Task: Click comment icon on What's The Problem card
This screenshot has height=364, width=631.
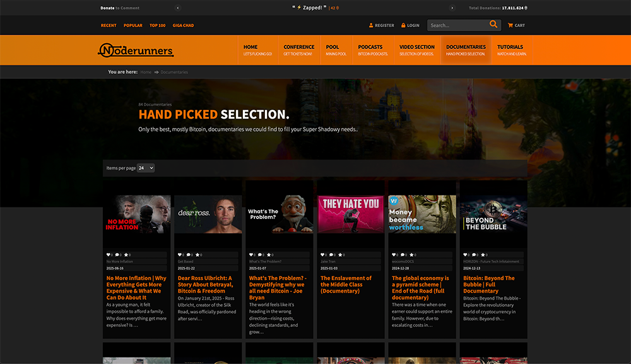Action: (x=259, y=255)
